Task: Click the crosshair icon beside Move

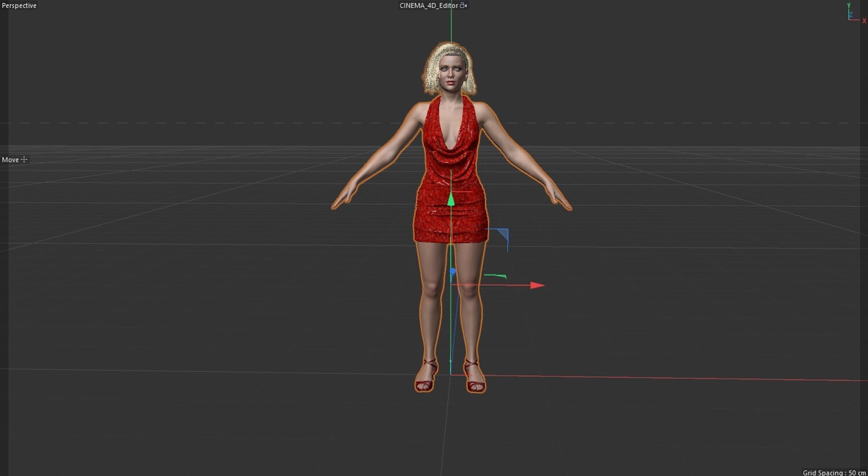Action: pos(24,160)
